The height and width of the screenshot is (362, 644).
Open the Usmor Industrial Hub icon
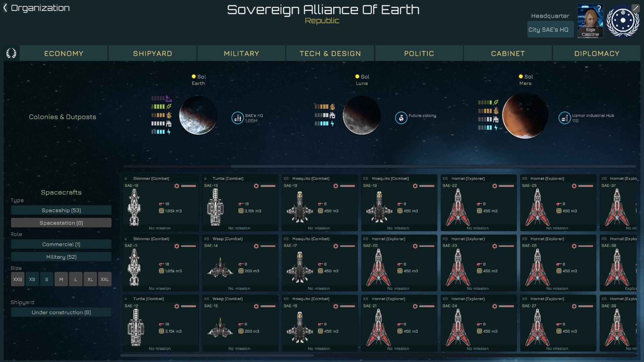click(565, 118)
